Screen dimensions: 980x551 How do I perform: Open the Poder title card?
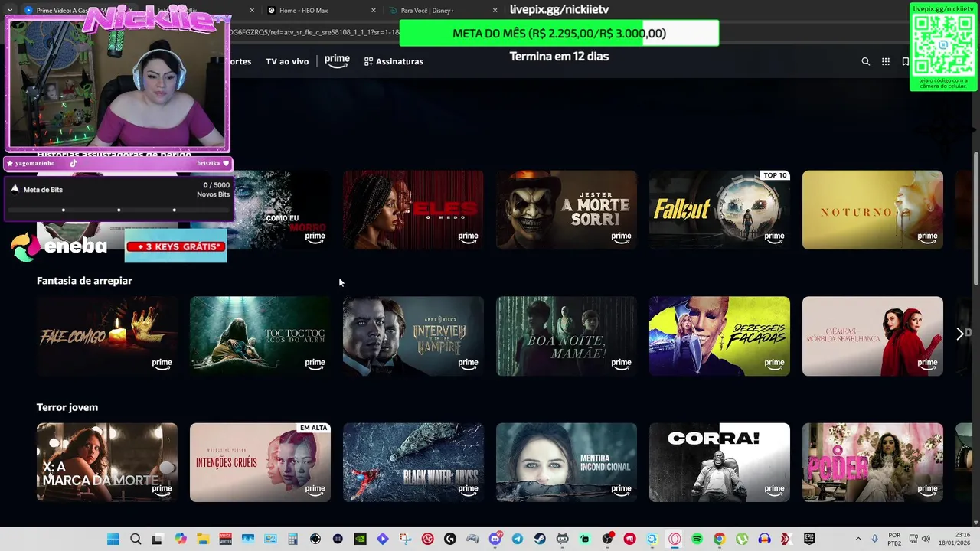(x=873, y=462)
